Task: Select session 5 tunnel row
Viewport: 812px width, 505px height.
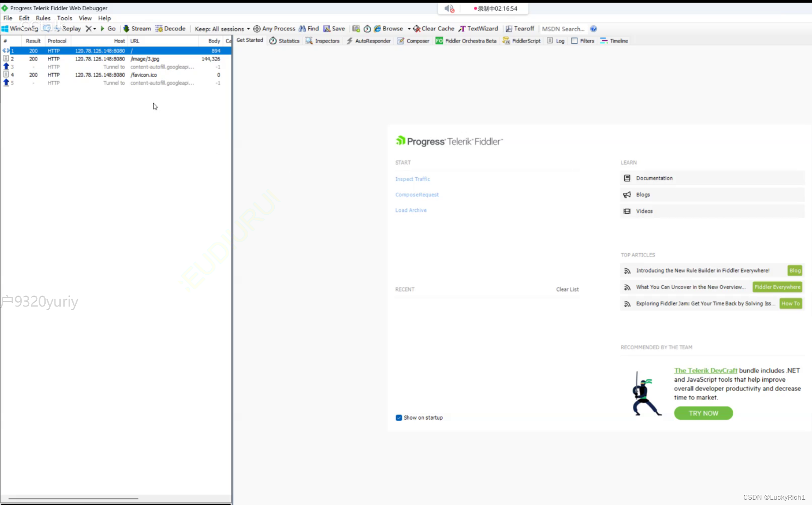Action: (116, 83)
